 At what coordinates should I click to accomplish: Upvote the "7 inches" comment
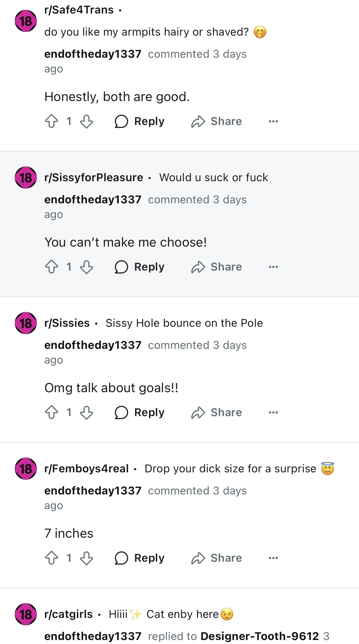(52, 558)
